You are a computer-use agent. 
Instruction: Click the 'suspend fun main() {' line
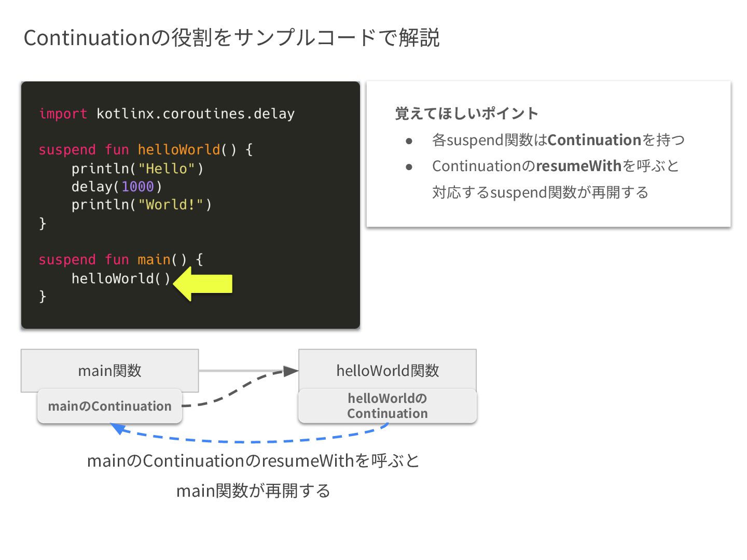121,259
